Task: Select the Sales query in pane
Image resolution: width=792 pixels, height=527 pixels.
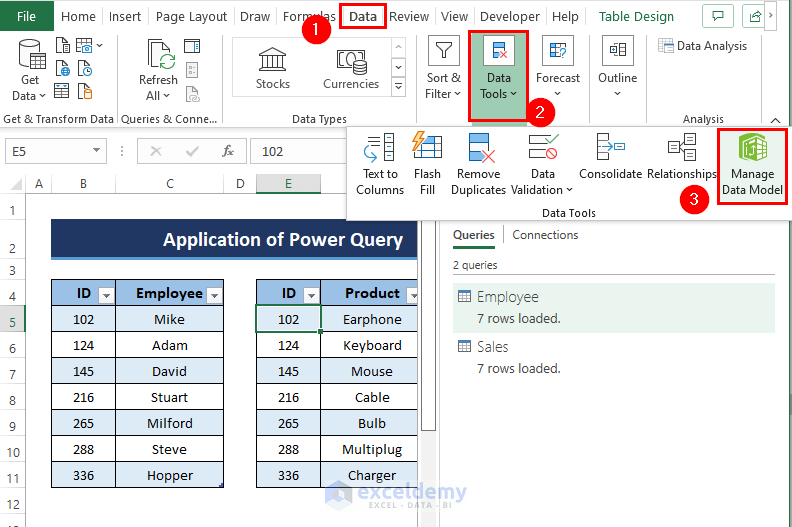Action: pos(614,357)
